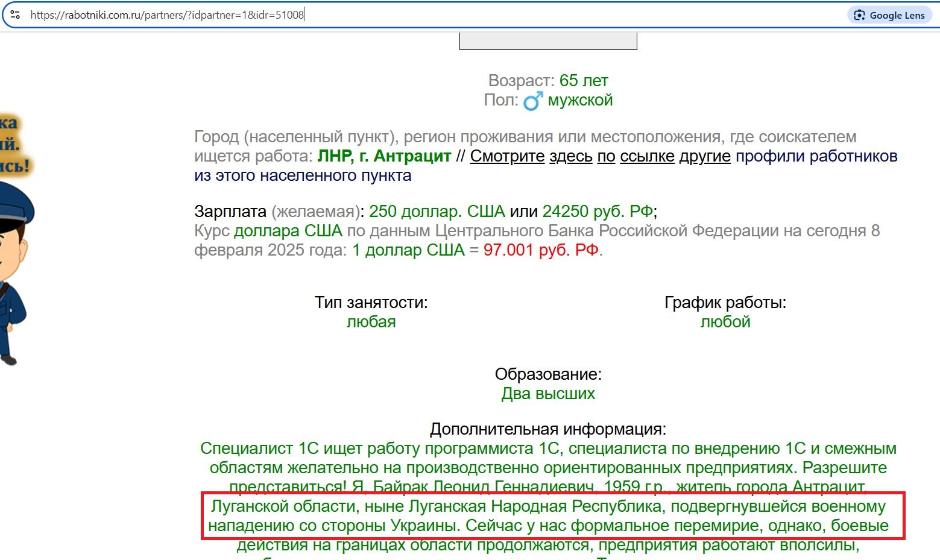Open link 'Смотрите' for other worker profiles
The image size is (940, 560).
(x=507, y=156)
